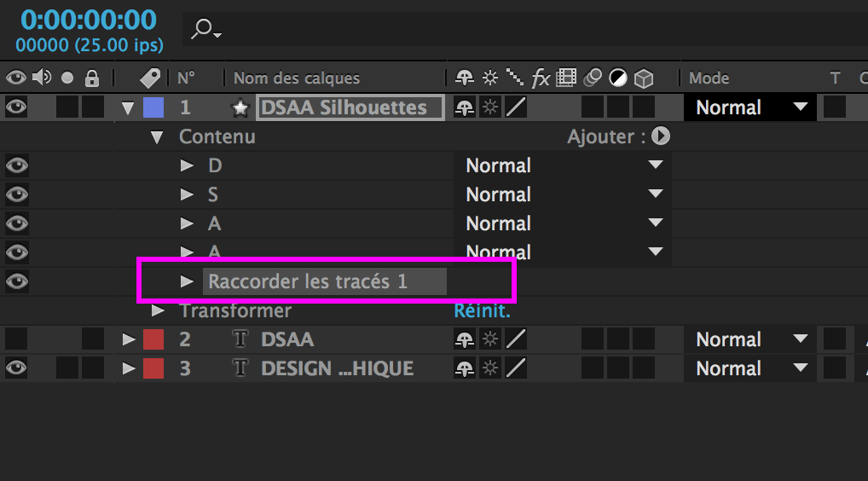The image size is (868, 481).
Task: Hide the DESIGN text layer 3
Action: click(x=16, y=368)
